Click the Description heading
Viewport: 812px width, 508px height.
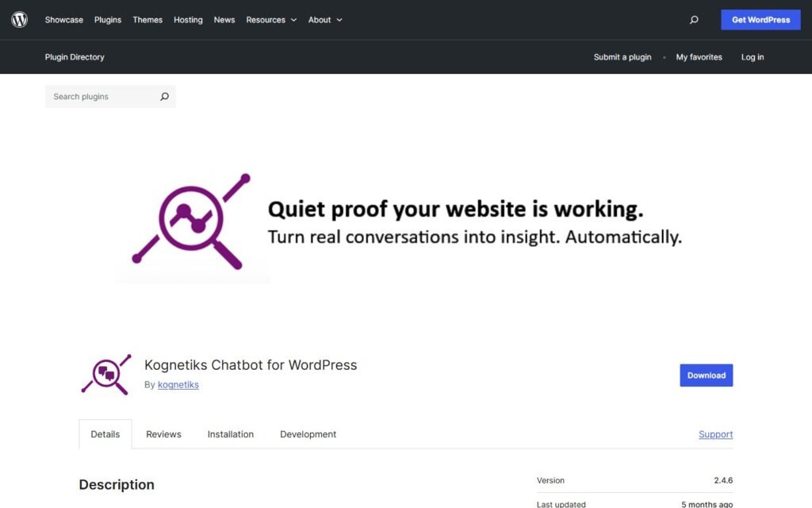click(x=117, y=485)
